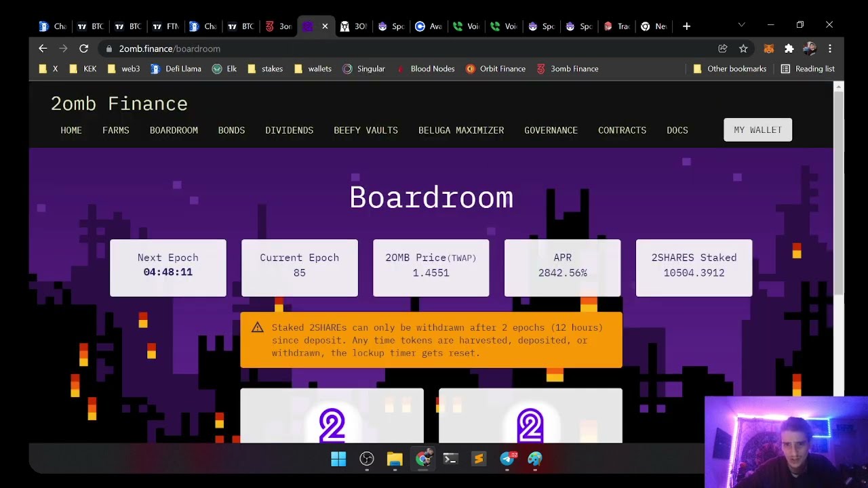Close the active Boardroom tab
The height and width of the screenshot is (488, 868).
[325, 26]
